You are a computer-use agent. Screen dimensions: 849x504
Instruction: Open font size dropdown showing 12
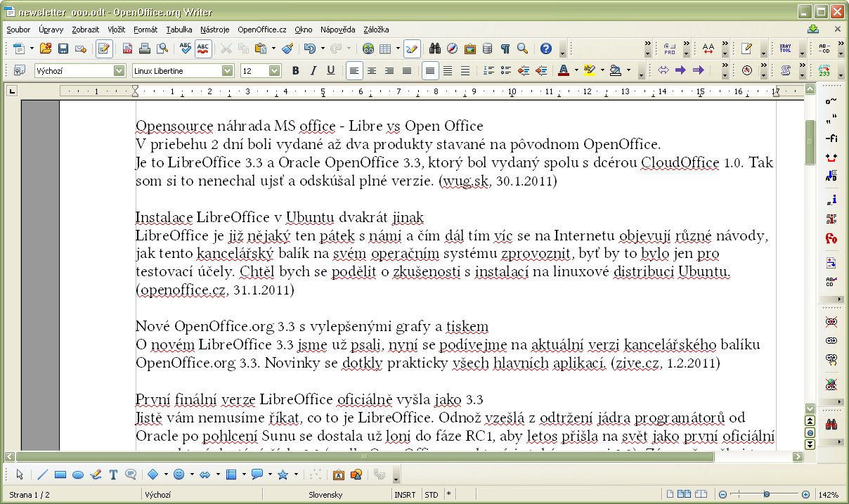(275, 70)
